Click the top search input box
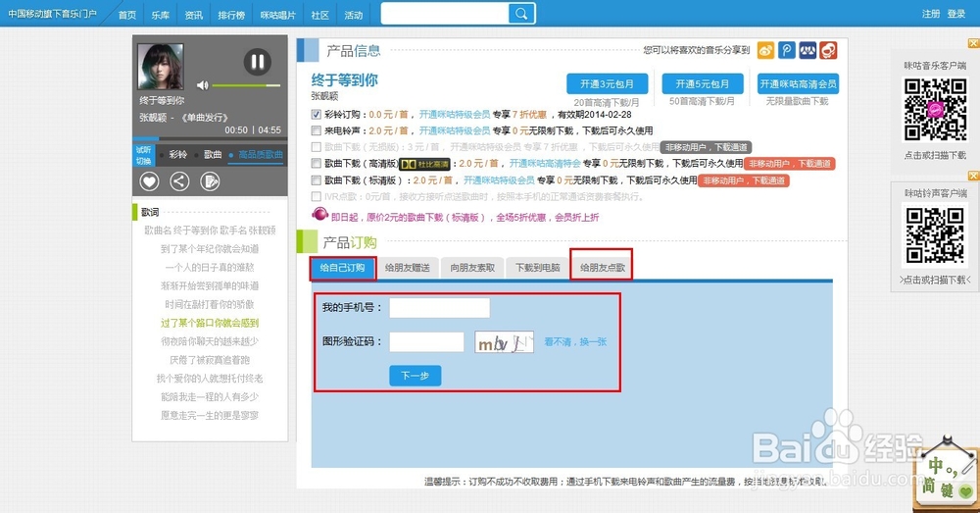The image size is (980, 513). 445,14
